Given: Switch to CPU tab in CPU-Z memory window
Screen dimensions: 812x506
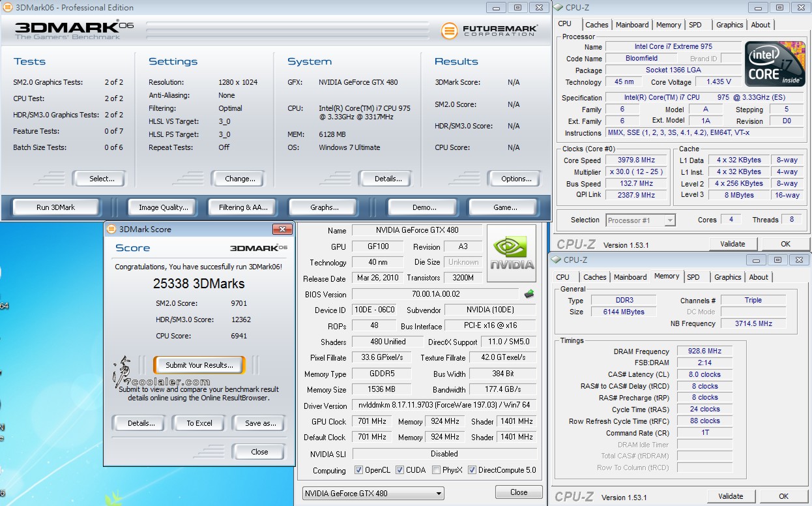Looking at the screenshot, I should coord(562,277).
